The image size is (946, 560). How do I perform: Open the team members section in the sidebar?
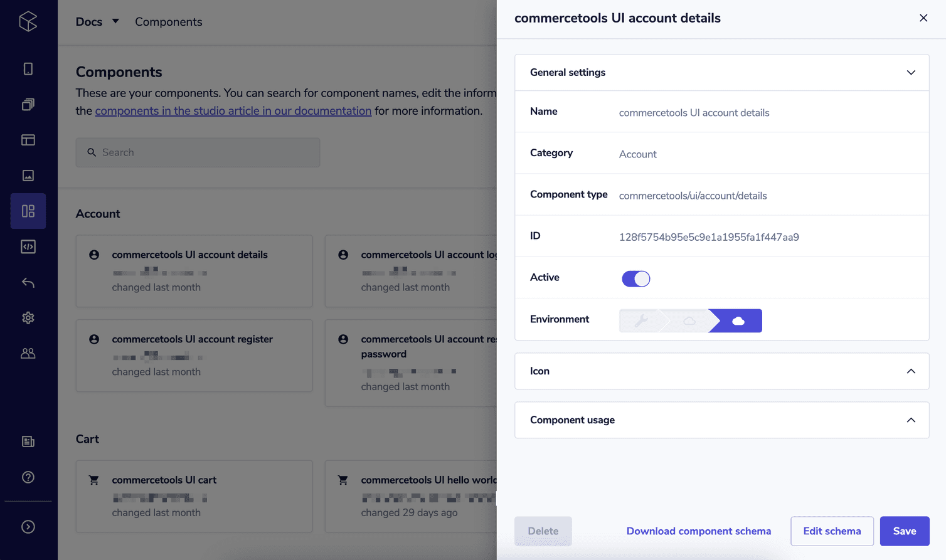coord(28,353)
